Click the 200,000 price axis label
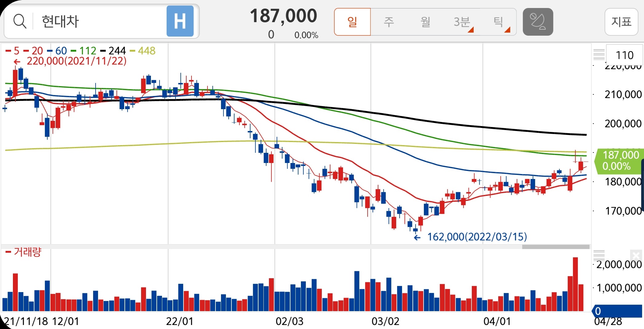 click(623, 124)
